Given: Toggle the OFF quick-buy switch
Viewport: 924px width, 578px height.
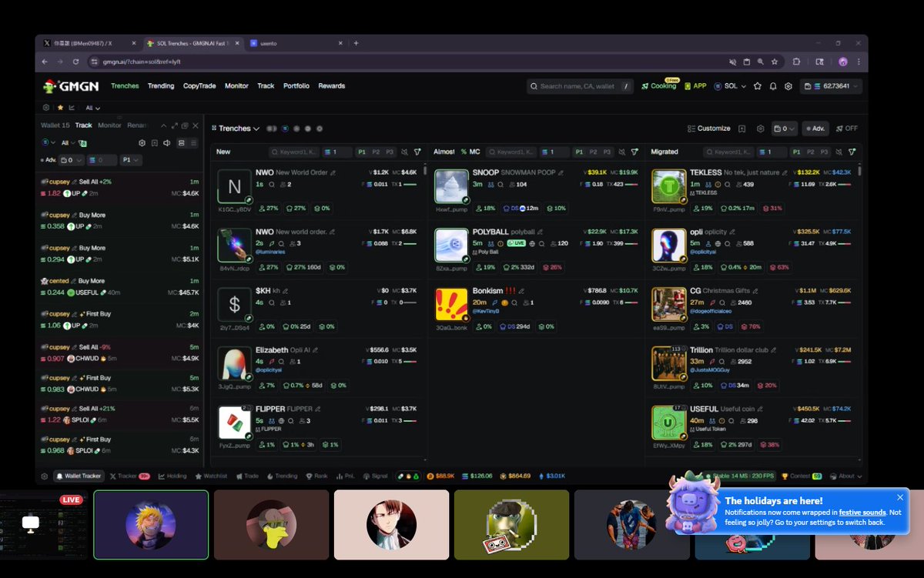Looking at the screenshot, I should [x=847, y=129].
